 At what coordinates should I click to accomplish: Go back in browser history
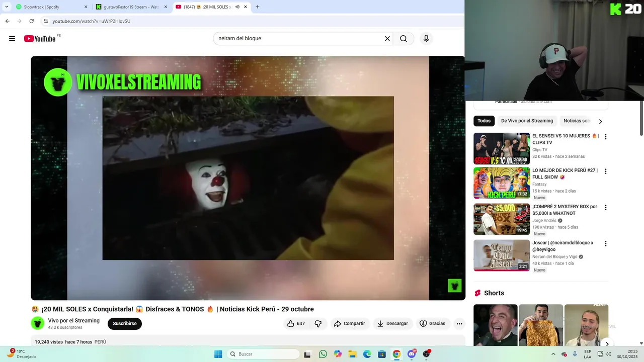pos(7,21)
